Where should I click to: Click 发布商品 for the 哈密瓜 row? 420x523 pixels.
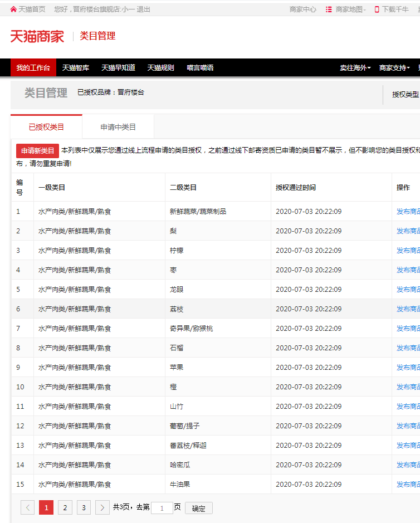click(408, 465)
